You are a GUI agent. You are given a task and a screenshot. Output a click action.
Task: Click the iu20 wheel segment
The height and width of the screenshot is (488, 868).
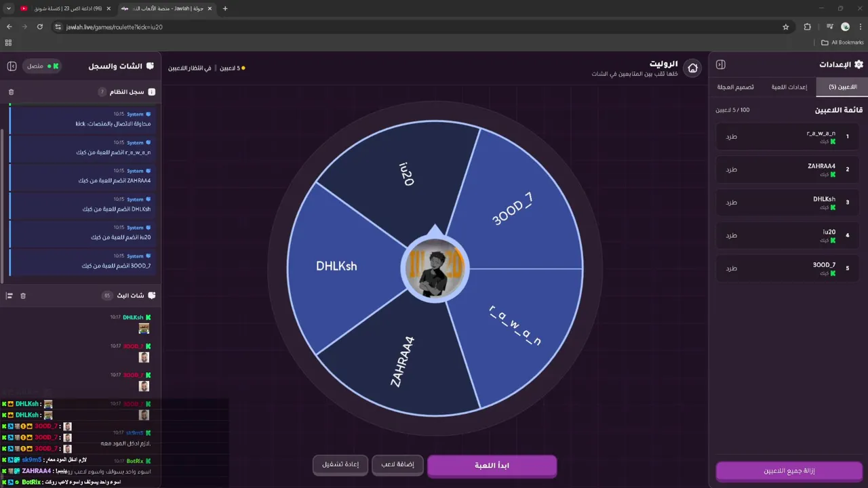(406, 174)
